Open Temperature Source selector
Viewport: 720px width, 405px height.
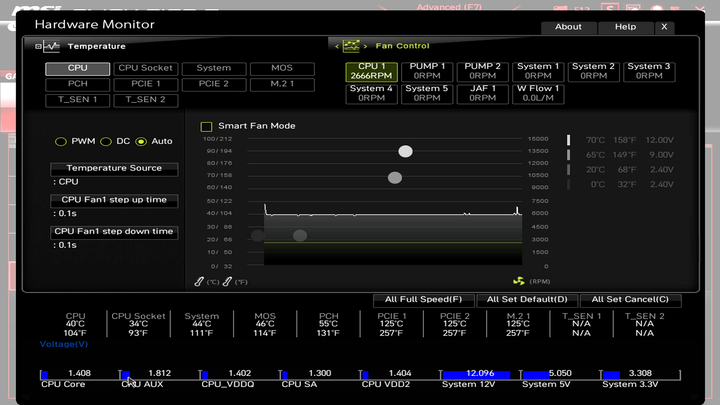(x=114, y=169)
